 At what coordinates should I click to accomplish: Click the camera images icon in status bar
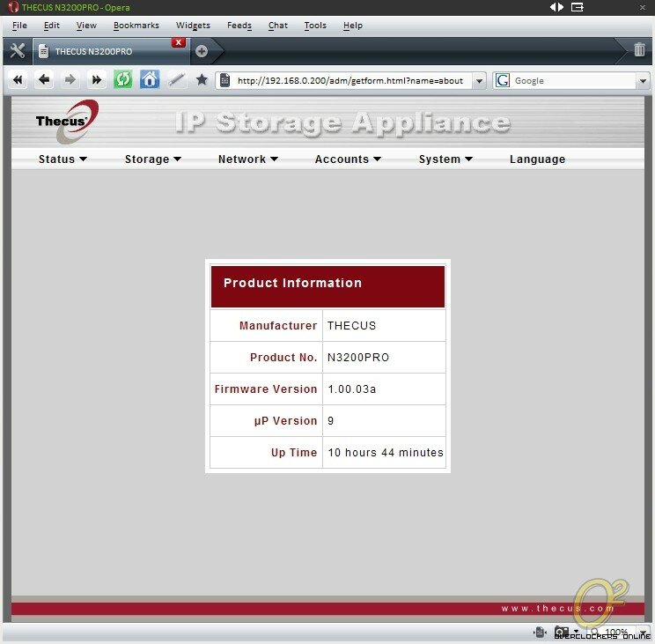[x=562, y=632]
